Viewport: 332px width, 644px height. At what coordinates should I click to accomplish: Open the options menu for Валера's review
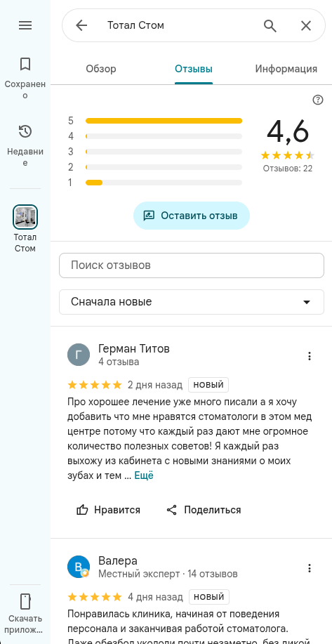[310, 568]
